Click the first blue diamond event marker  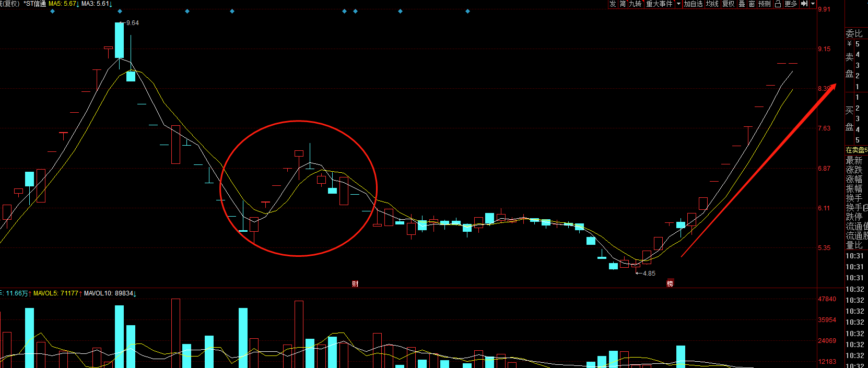tap(52, 11)
